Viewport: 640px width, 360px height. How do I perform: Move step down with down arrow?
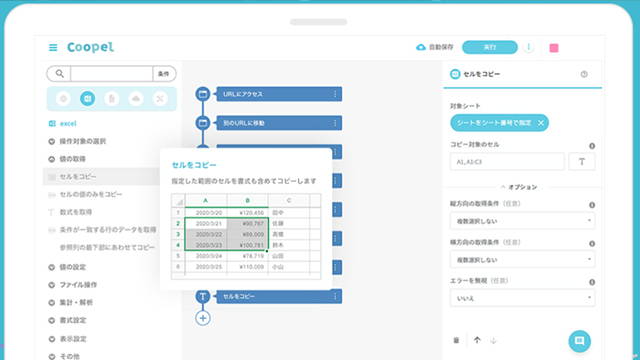(493, 340)
